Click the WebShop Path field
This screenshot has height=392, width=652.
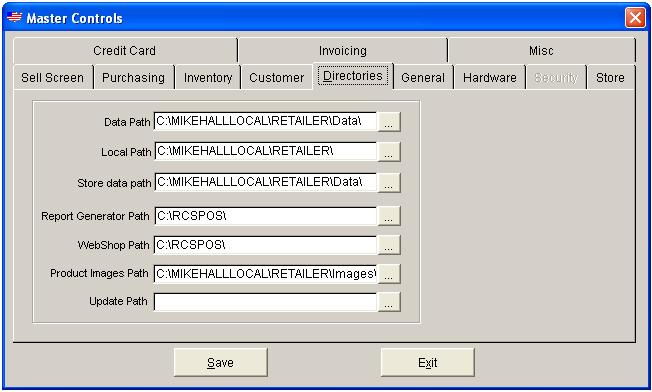pyautogui.click(x=265, y=245)
